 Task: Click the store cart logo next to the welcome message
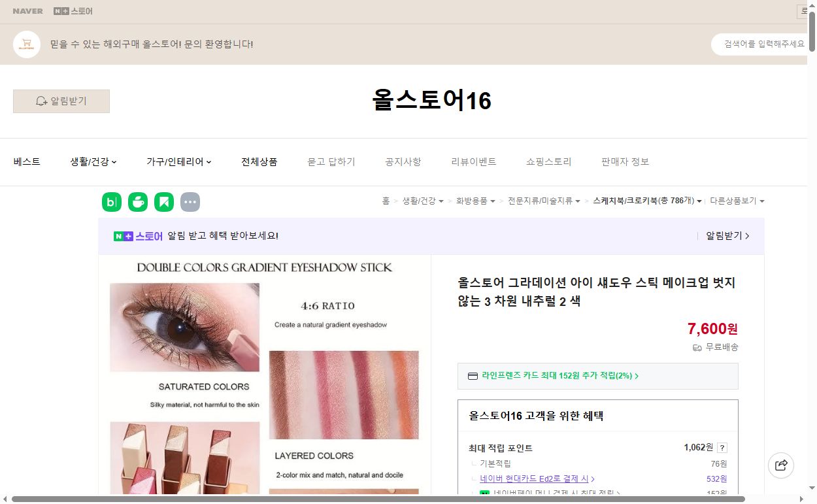pos(26,44)
